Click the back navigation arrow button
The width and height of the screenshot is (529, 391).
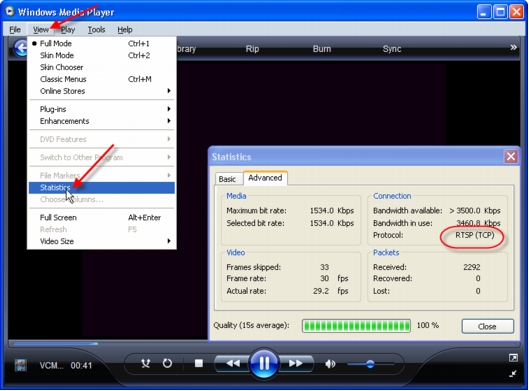21,48
